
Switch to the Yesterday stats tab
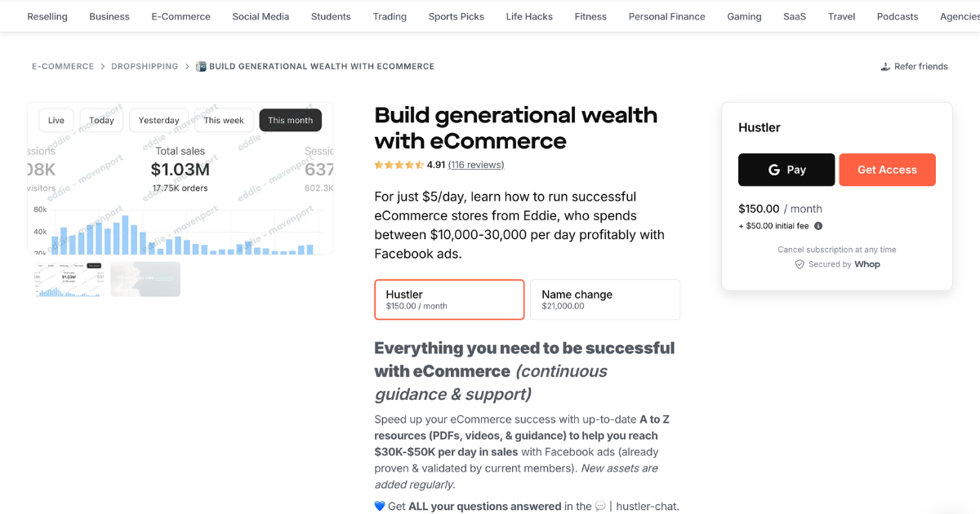pyautogui.click(x=158, y=120)
